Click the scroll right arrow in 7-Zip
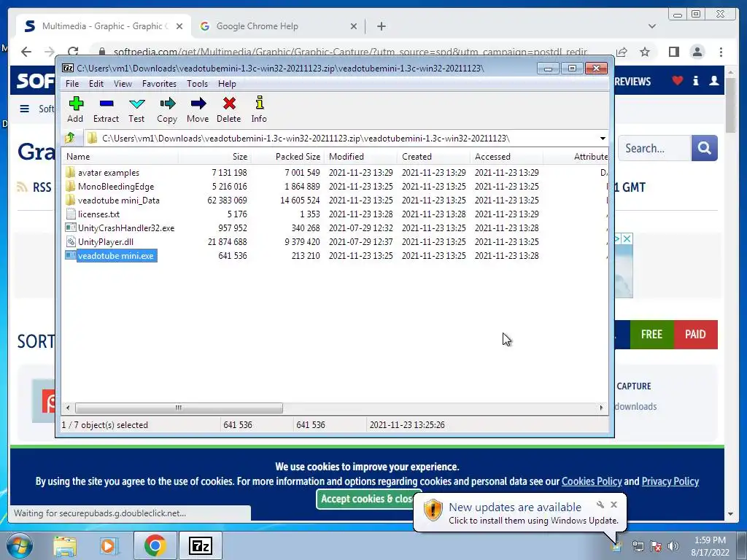The width and height of the screenshot is (747, 560). click(x=601, y=408)
